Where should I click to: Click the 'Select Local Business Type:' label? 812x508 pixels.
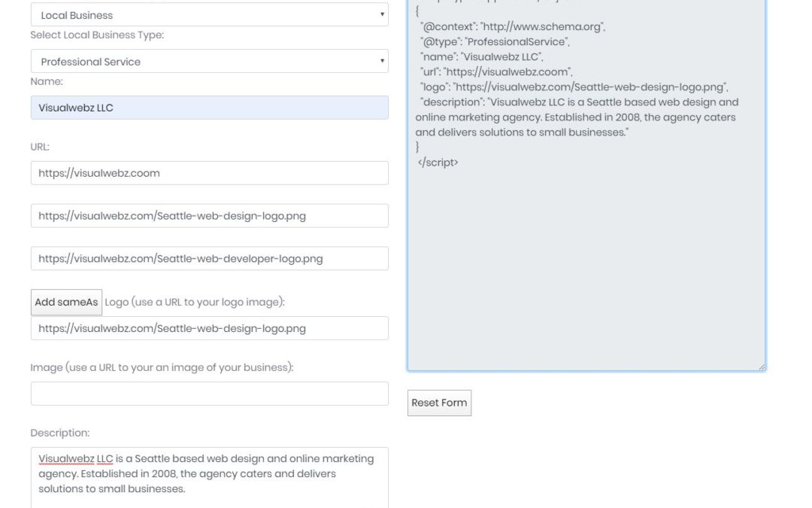pyautogui.click(x=97, y=35)
